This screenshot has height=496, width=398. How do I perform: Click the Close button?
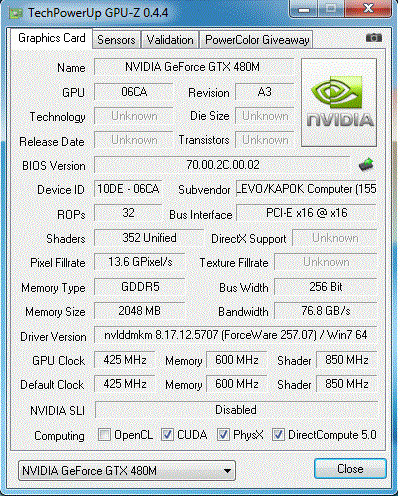[350, 469]
